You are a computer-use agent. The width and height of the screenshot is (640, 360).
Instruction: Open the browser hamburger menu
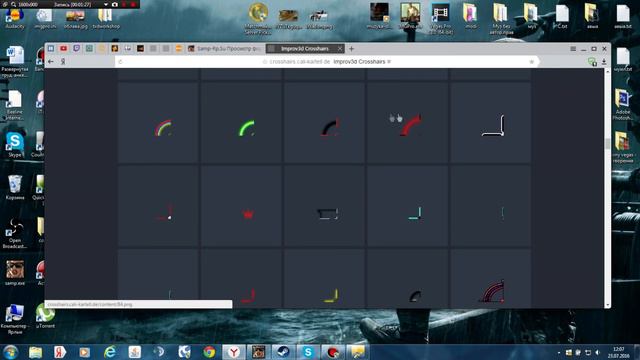tap(573, 49)
